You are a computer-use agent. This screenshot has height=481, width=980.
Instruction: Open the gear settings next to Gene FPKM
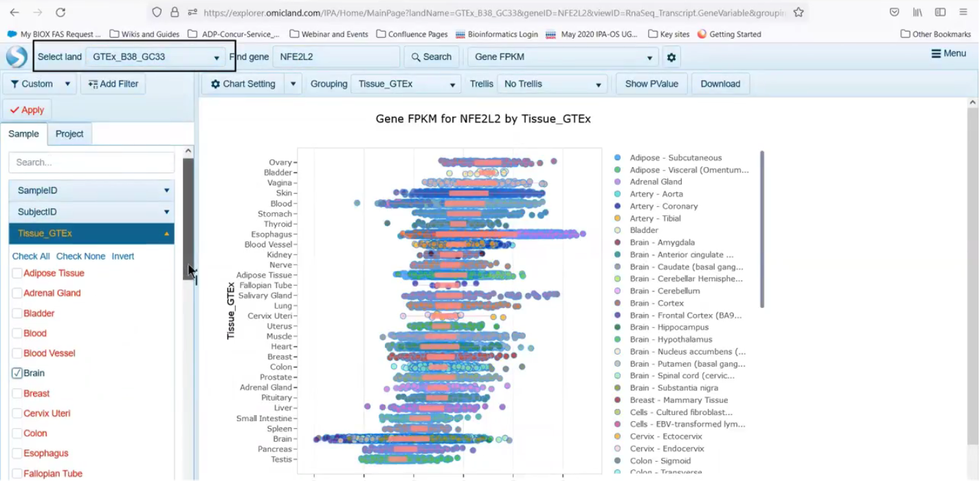[x=671, y=58]
